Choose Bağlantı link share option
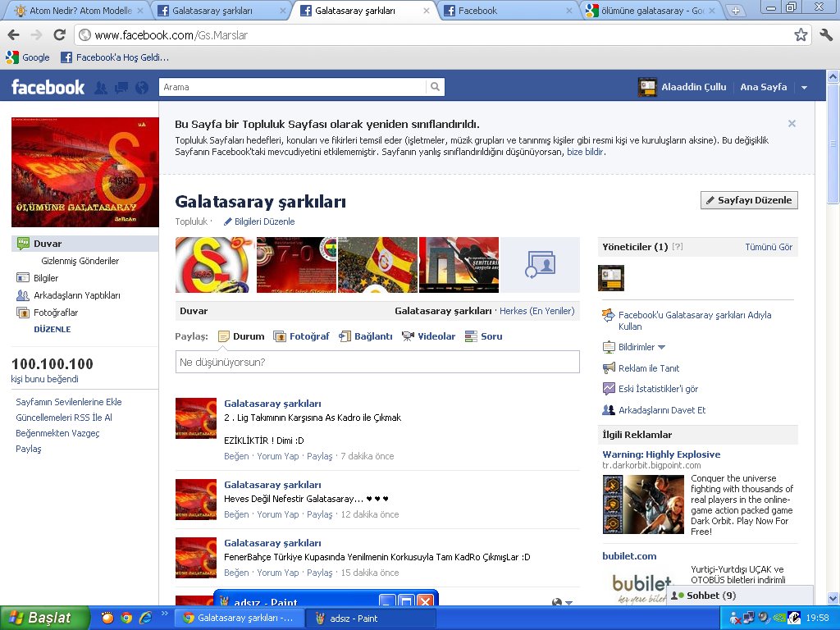The width and height of the screenshot is (840, 630). click(366, 336)
